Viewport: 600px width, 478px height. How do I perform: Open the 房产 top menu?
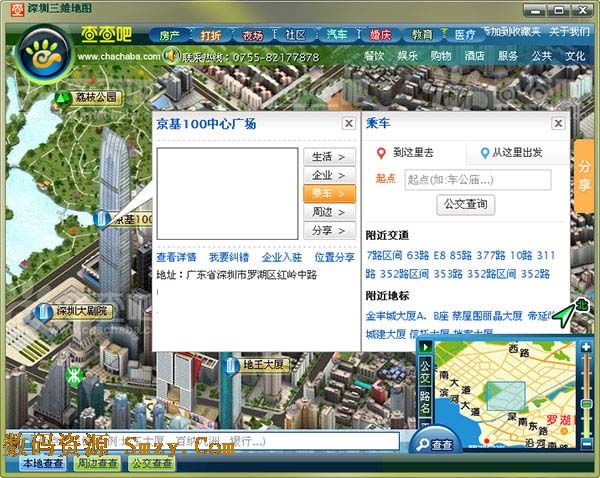pos(170,35)
